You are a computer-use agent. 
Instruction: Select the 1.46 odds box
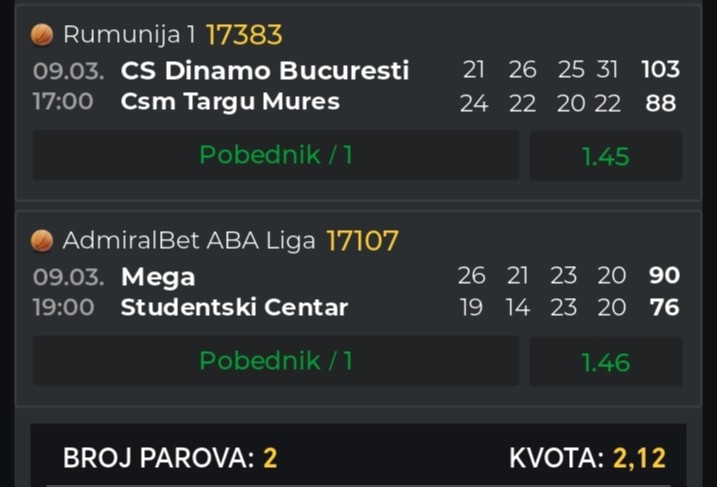coord(605,362)
